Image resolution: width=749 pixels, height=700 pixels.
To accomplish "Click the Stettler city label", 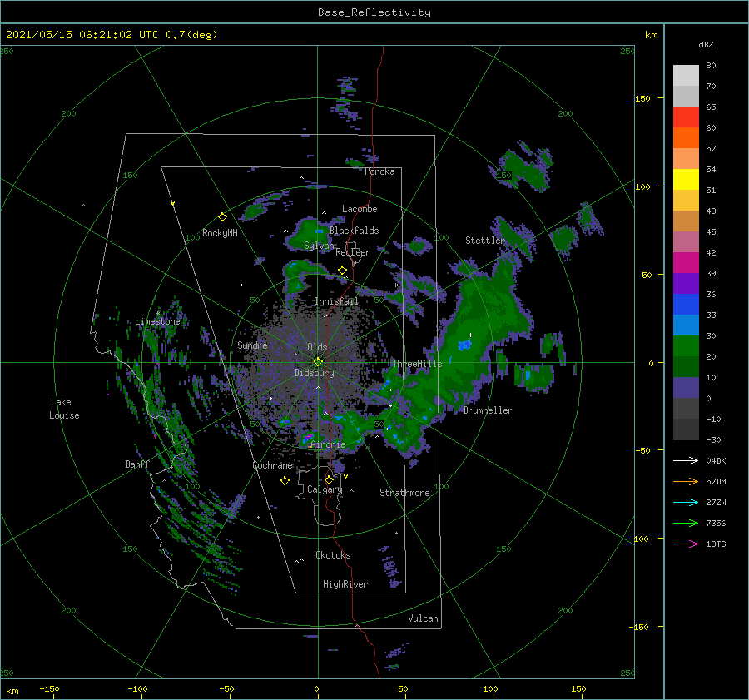I will point(485,241).
